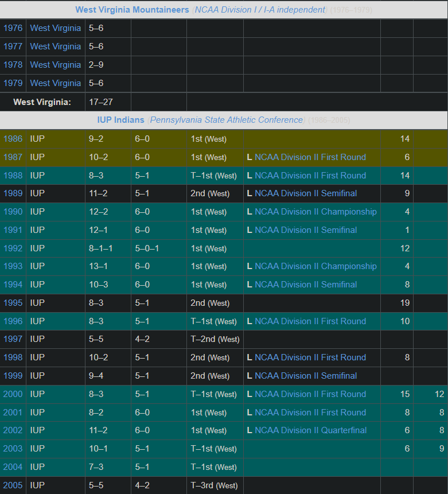Select the 13–1 overall record in 1993 row
448x494 pixels.
click(98, 266)
